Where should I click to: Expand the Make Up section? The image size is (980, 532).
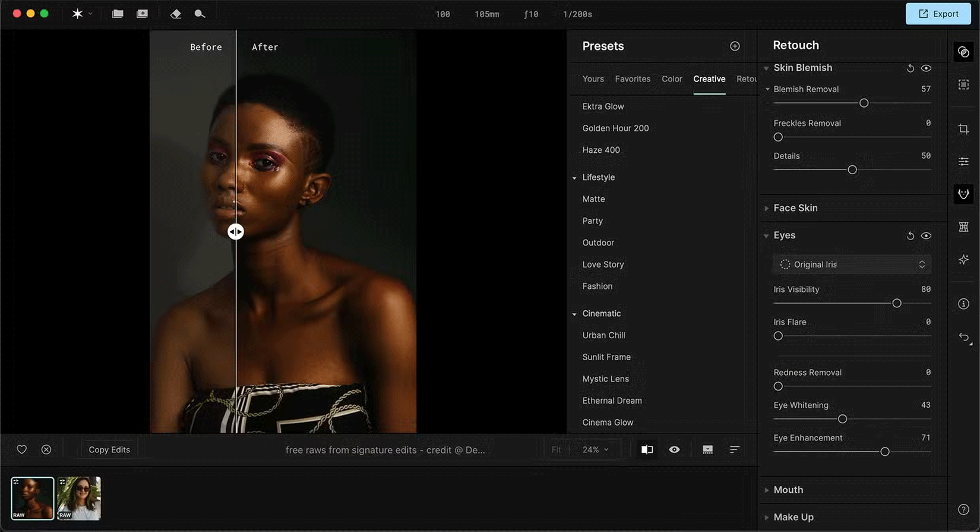click(x=793, y=517)
